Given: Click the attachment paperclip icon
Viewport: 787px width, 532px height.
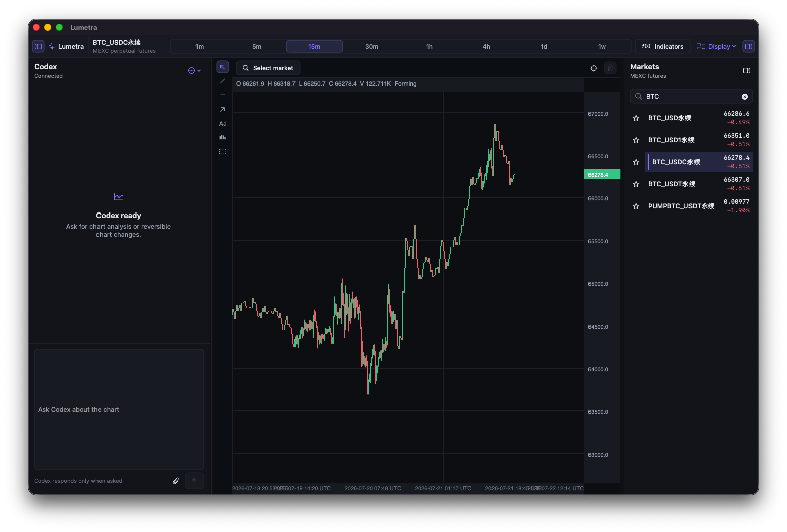Looking at the screenshot, I should click(176, 481).
